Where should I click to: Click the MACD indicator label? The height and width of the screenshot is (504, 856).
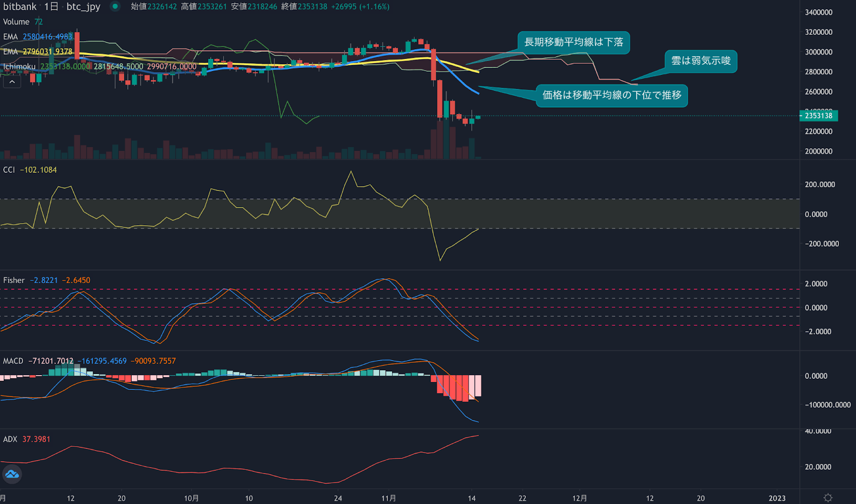click(13, 361)
